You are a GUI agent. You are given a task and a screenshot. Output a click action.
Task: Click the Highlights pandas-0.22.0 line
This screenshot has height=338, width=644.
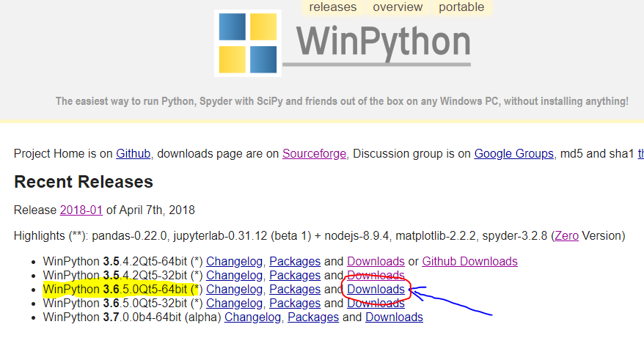(320, 236)
